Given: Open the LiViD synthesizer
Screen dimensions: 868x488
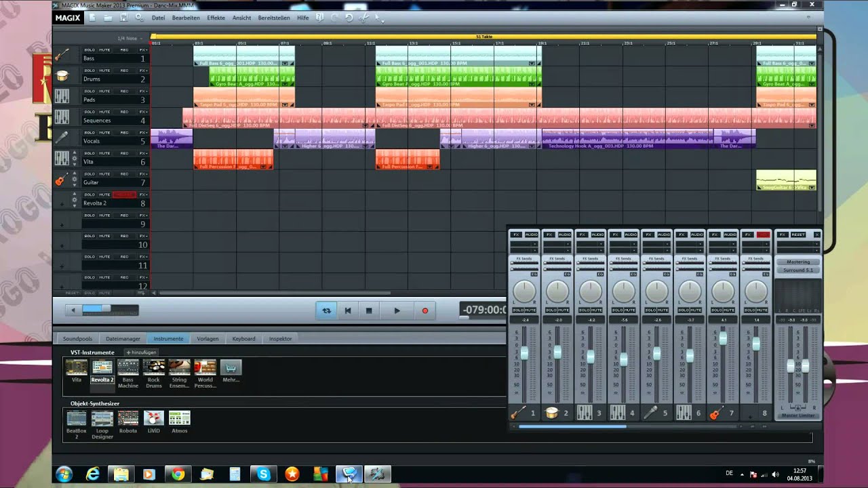Looking at the screenshot, I should pyautogui.click(x=154, y=422).
